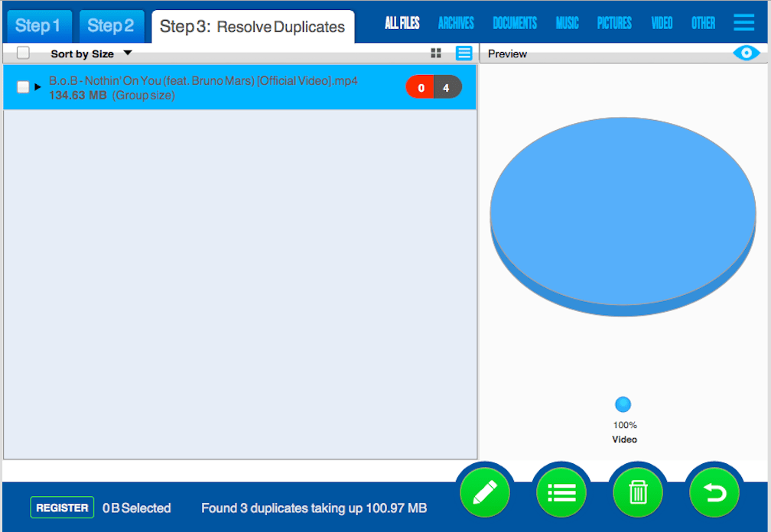Click the green undo arrow button
771x532 pixels.
714,491
